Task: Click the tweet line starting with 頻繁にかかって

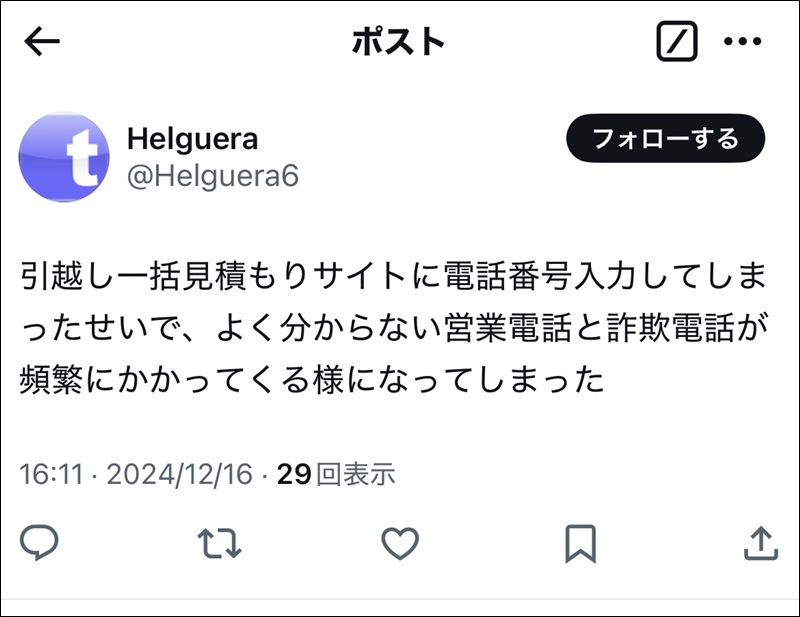Action: (312, 380)
